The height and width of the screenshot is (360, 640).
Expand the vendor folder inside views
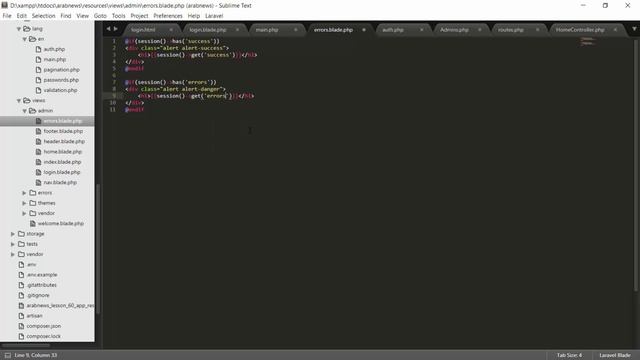(24, 213)
